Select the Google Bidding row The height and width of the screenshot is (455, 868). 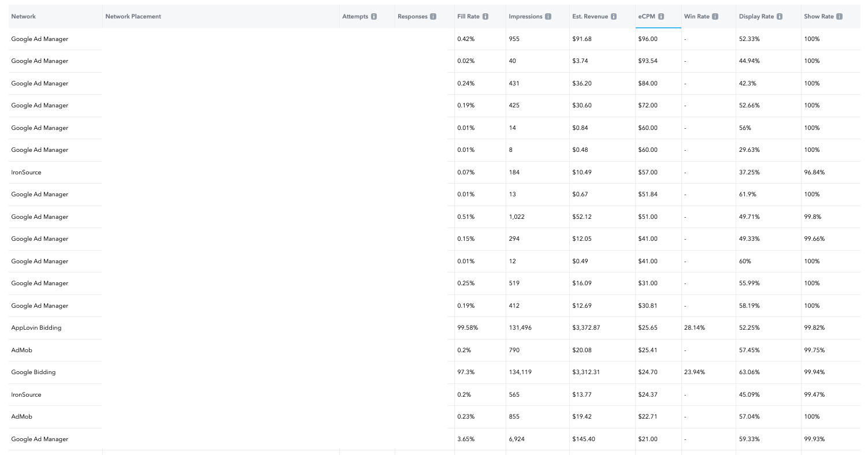pos(34,372)
